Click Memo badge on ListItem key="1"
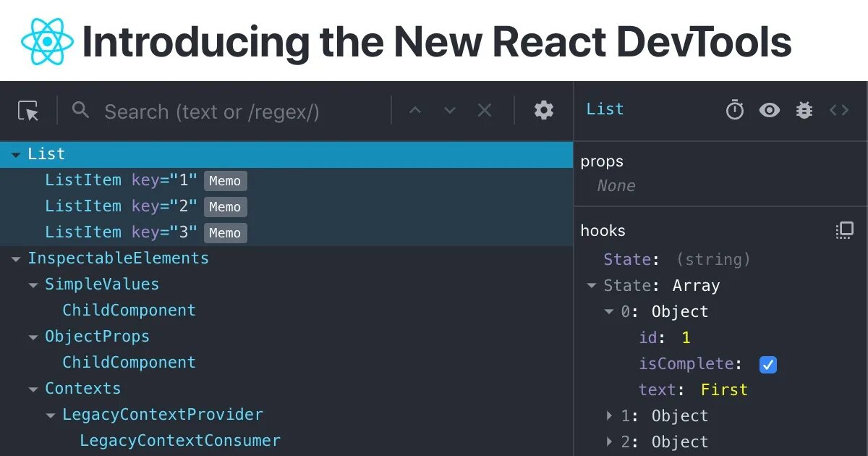 tap(225, 181)
